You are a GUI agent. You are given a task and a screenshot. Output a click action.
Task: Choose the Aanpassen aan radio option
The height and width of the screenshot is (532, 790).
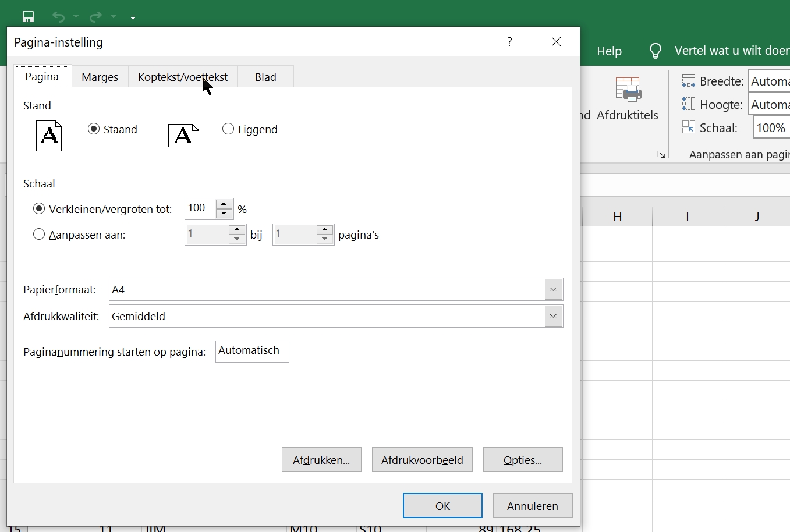(39, 235)
